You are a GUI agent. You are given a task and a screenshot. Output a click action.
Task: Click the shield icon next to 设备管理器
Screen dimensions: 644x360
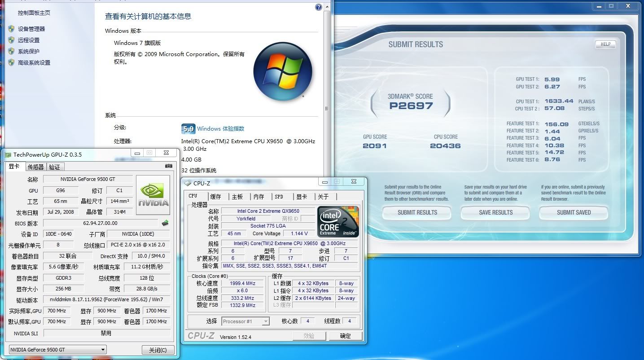coord(11,29)
